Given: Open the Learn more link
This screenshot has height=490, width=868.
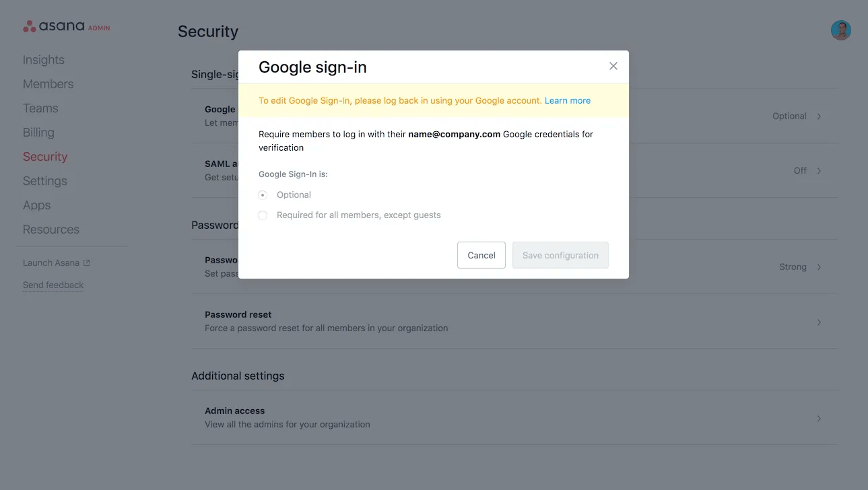Looking at the screenshot, I should coord(567,100).
